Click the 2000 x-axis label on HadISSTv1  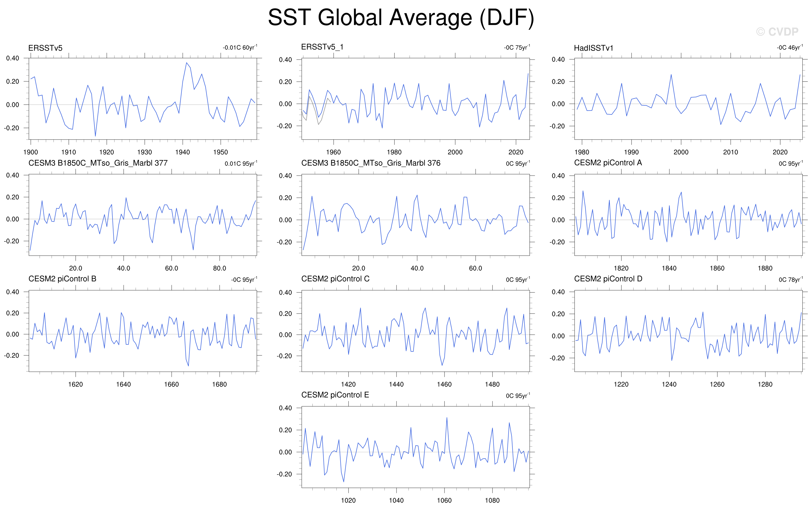[681, 152]
